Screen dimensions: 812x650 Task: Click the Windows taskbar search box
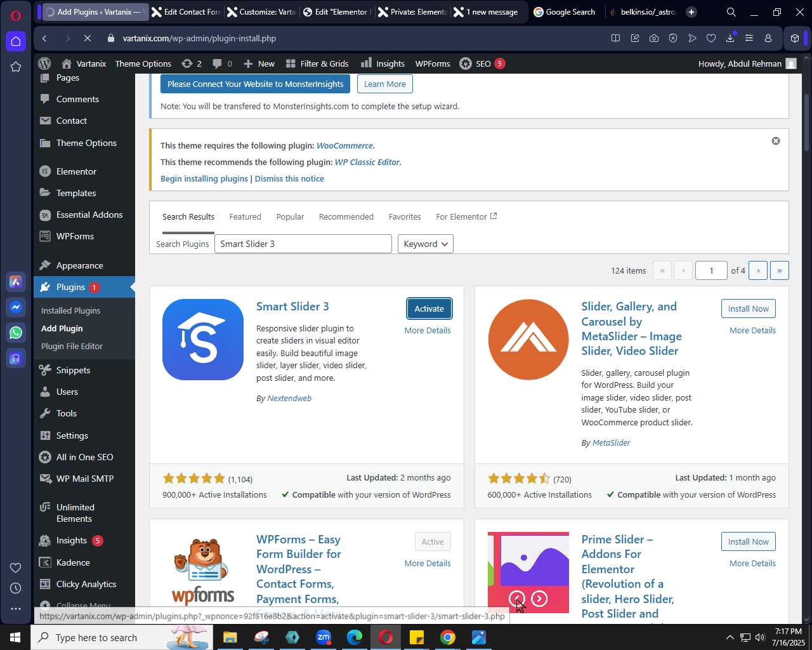(121, 637)
